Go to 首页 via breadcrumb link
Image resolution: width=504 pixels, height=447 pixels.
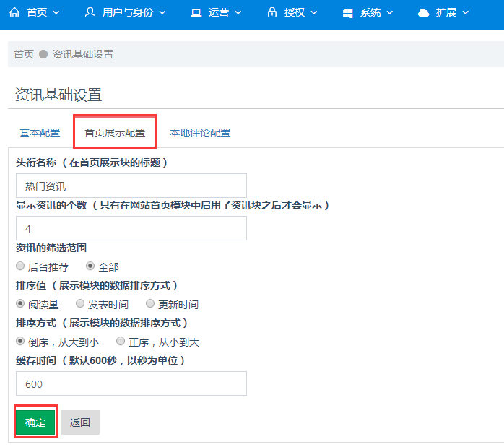click(24, 54)
